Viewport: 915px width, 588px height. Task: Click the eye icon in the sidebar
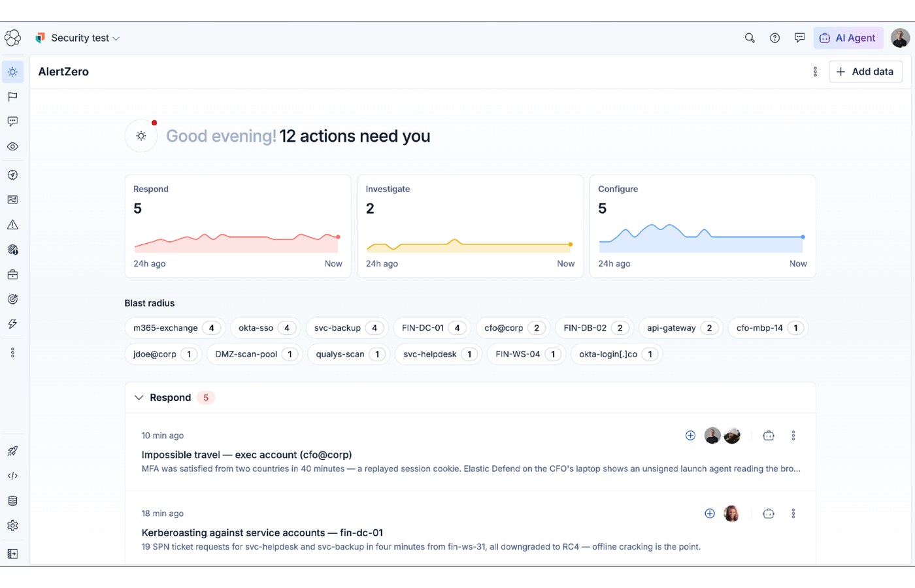[12, 146]
